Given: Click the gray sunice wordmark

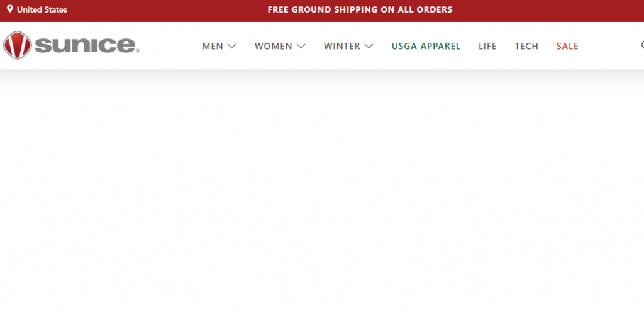Looking at the screenshot, I should pos(86,45).
